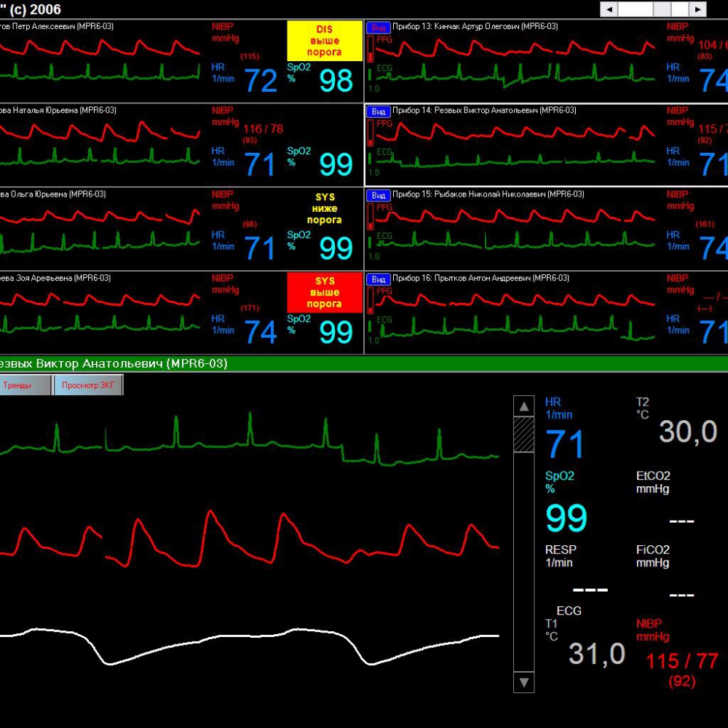Click the PPG level indicator of Прибор 13

point(370,50)
